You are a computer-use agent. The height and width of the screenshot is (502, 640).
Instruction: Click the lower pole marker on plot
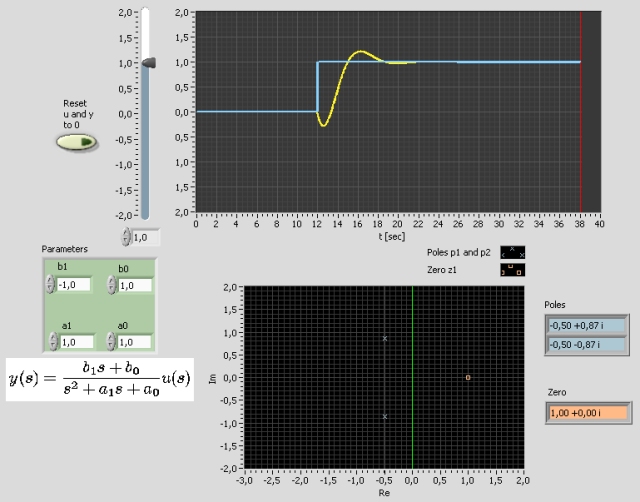click(385, 416)
